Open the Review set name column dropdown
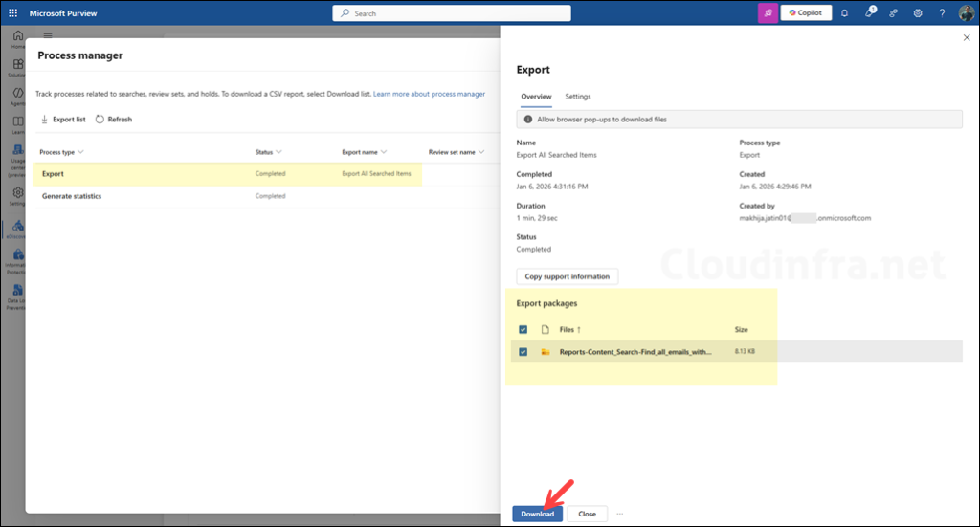 tap(481, 152)
